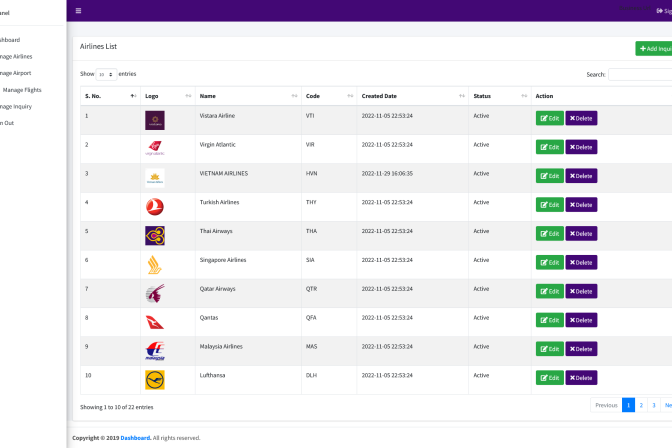The image size is (672, 448).
Task: Edit the Turkish Airlines row
Action: [x=549, y=204]
